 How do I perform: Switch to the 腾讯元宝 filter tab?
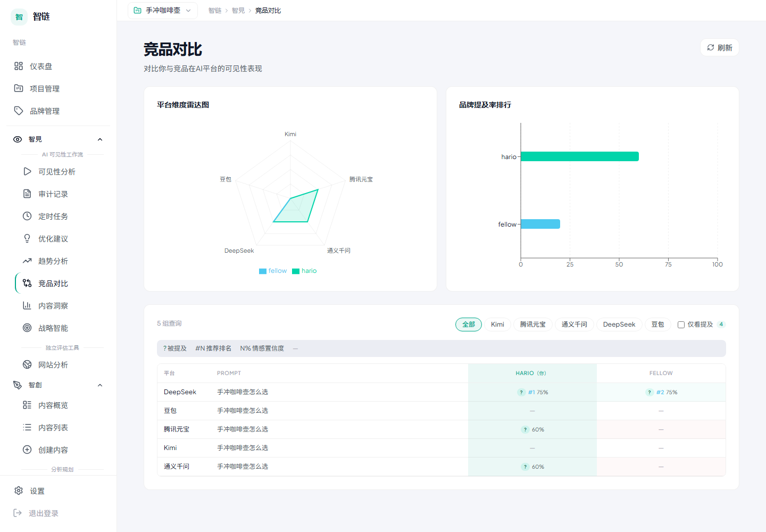tap(533, 325)
